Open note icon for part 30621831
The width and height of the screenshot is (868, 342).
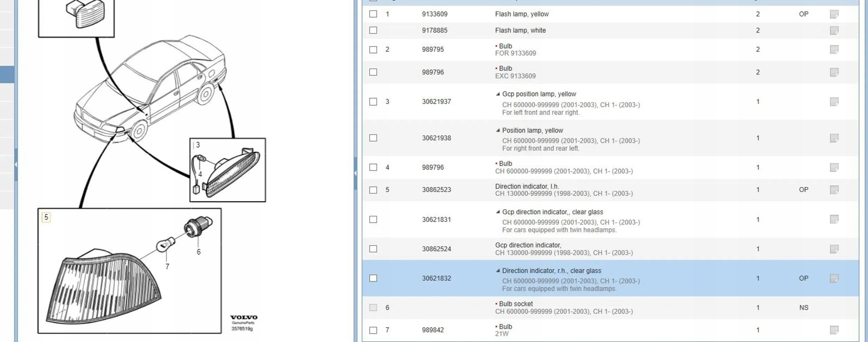point(834,219)
